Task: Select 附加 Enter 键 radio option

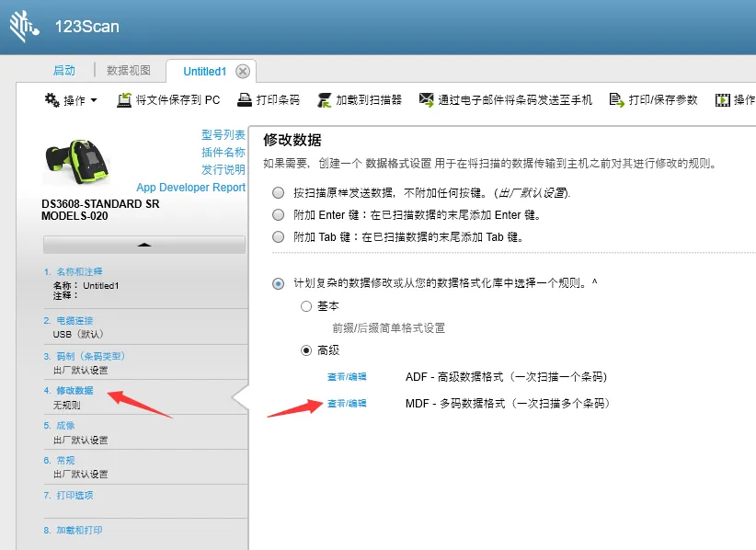Action: tap(279, 214)
